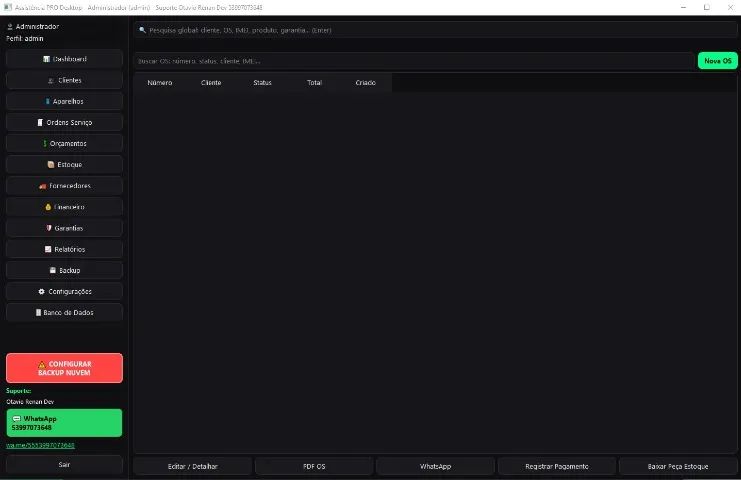Open the Relatórios section
741x480 pixels.
(64, 249)
